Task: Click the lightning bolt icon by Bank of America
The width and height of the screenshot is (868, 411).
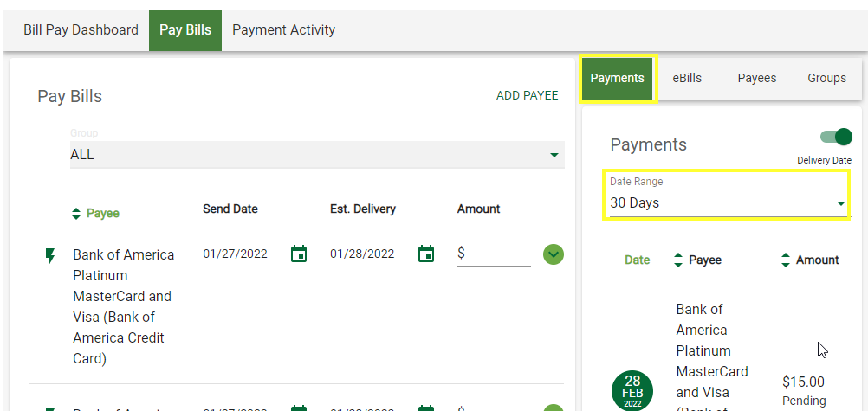Action: (x=50, y=256)
